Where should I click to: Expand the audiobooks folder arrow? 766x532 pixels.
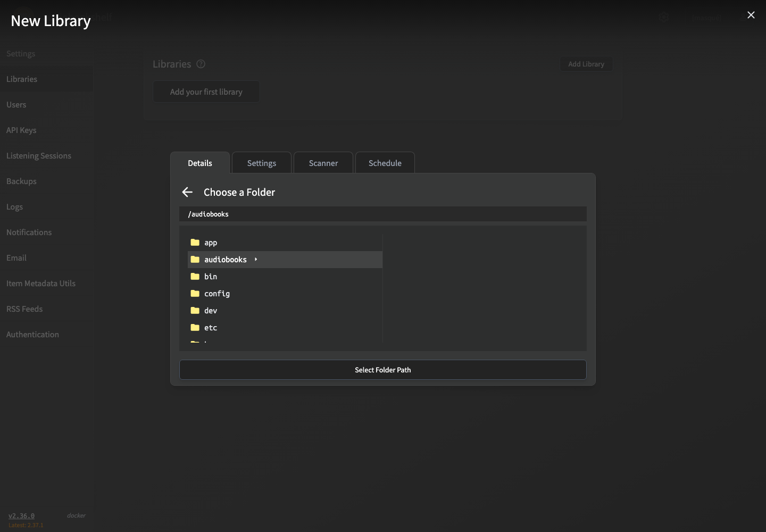click(x=256, y=260)
